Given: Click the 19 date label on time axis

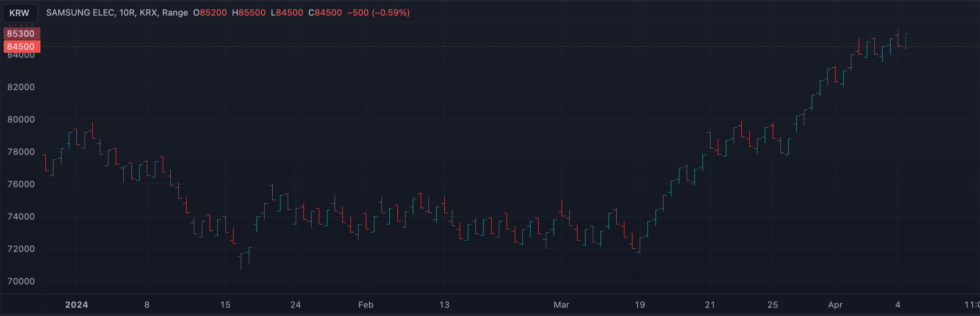Looking at the screenshot, I should (x=640, y=305).
